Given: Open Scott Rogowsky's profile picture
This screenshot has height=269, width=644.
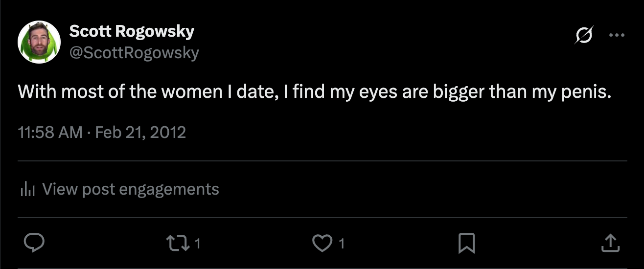Looking at the screenshot, I should pos(39,42).
